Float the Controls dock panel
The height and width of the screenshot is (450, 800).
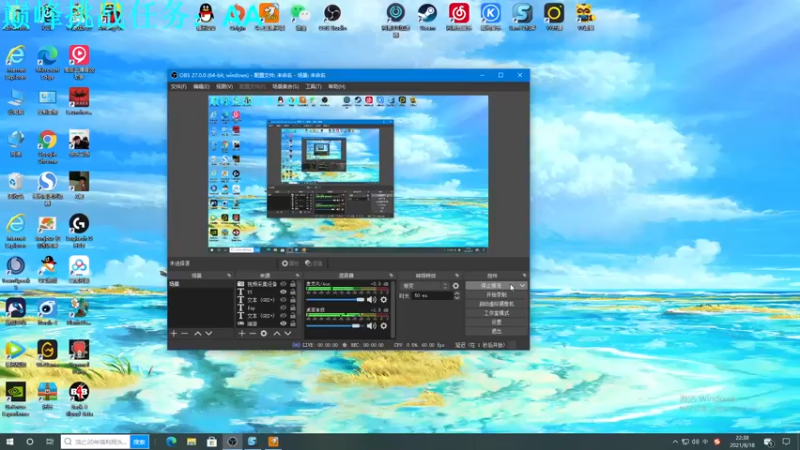524,276
